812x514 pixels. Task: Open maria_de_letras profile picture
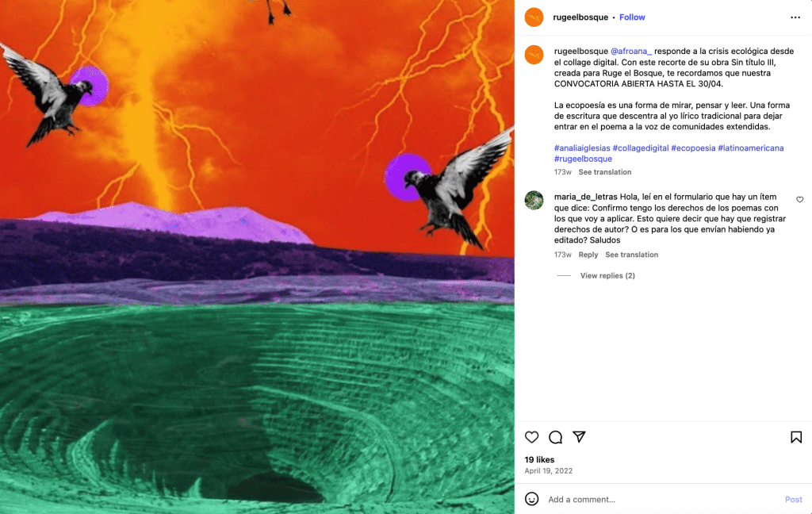[534, 200]
